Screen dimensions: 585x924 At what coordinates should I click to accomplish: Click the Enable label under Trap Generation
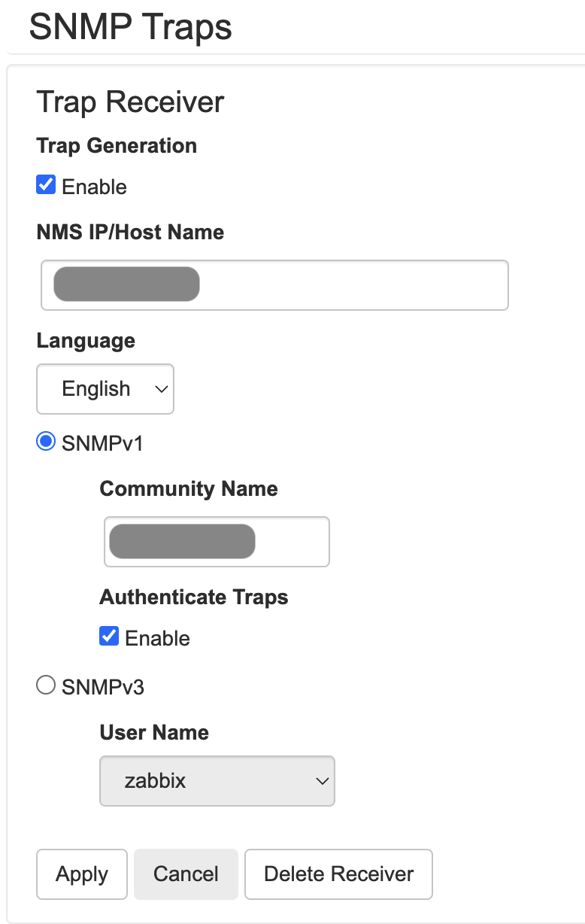[x=94, y=187]
